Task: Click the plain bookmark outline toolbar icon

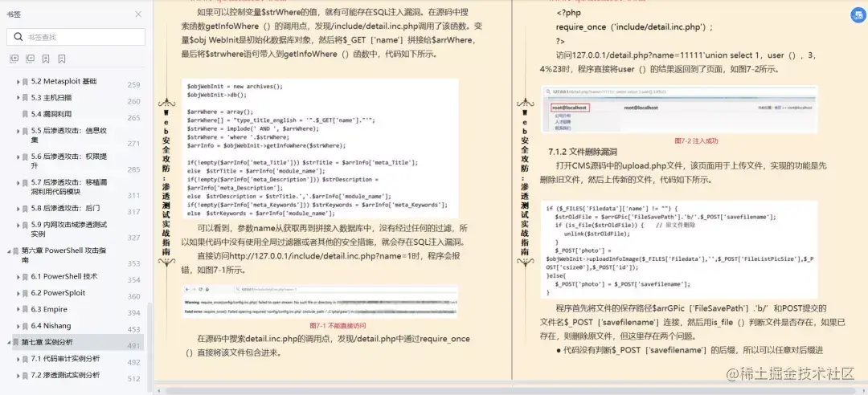Action: [x=61, y=59]
